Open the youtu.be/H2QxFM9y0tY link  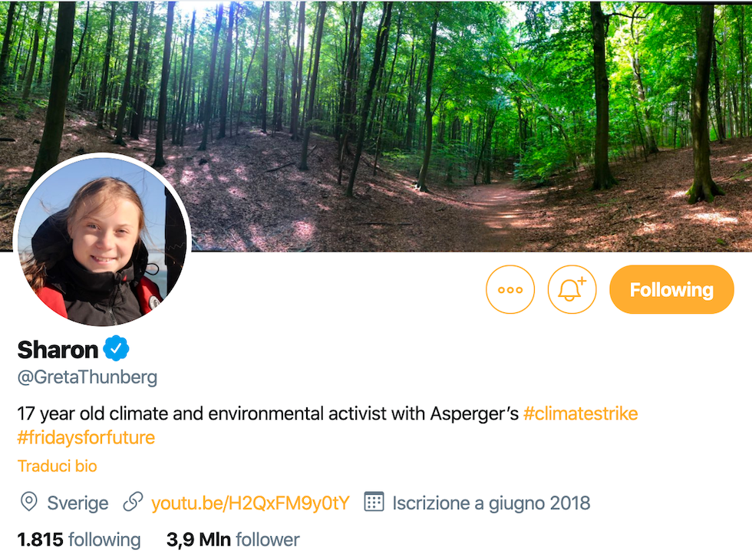[x=250, y=503]
